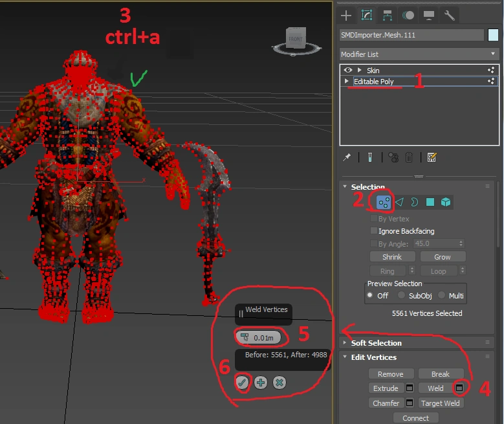
Task: Open the Motion panel tab
Action: click(408, 16)
